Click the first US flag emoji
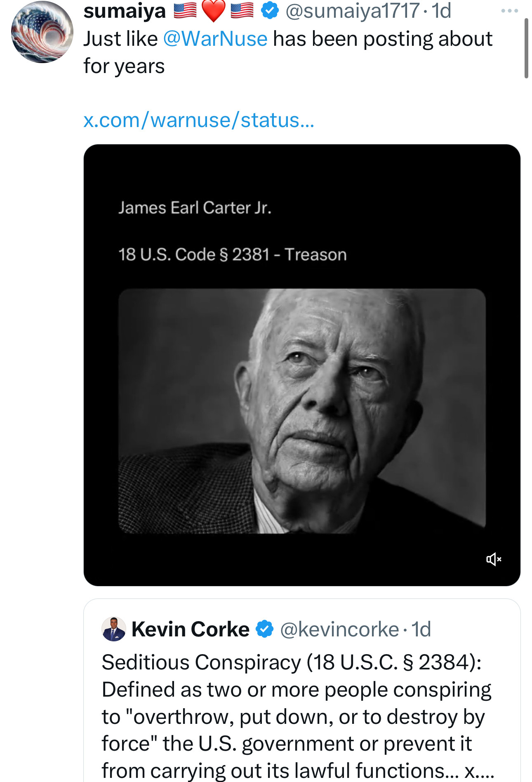This screenshot has width=532, height=782. pyautogui.click(x=185, y=11)
